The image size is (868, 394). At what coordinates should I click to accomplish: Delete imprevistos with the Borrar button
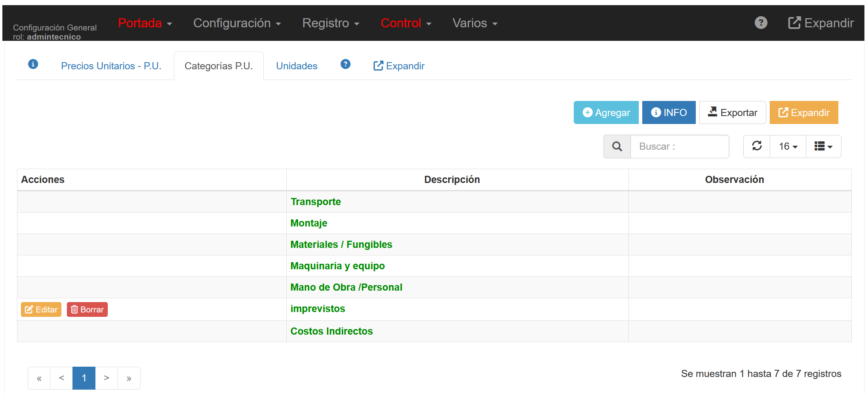(x=87, y=310)
